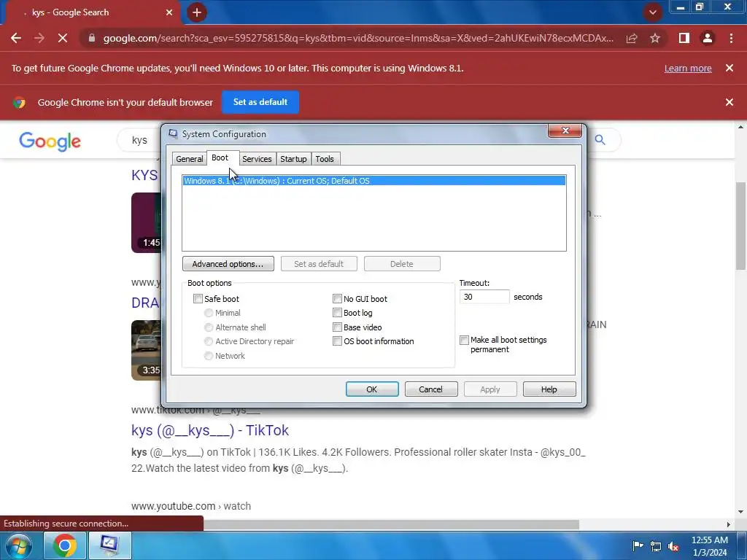
Task: Open the Tools tab
Action: click(x=325, y=159)
